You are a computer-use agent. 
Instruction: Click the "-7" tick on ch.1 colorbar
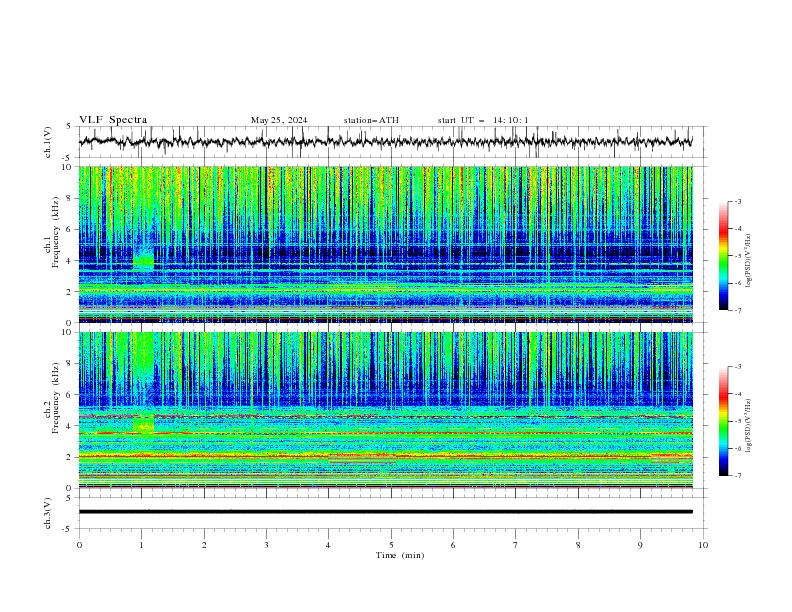(738, 310)
